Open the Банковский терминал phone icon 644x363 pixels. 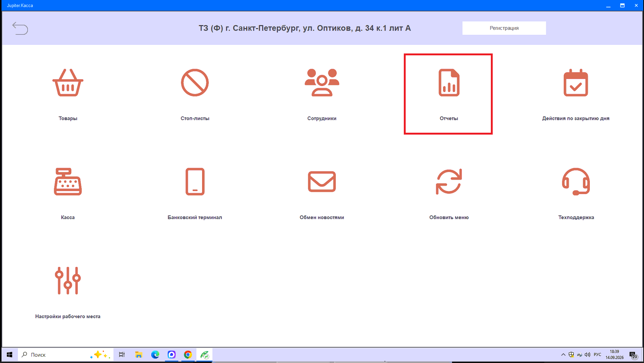click(x=195, y=182)
